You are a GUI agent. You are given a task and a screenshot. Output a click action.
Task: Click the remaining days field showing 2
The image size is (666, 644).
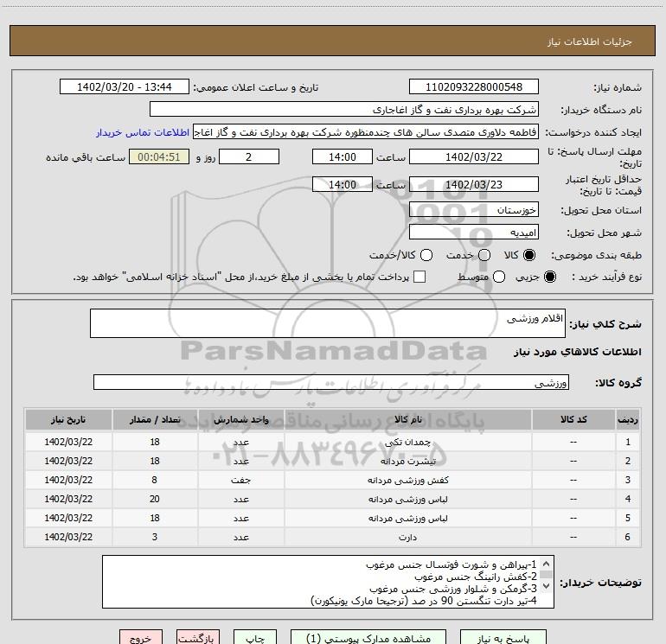(x=249, y=156)
